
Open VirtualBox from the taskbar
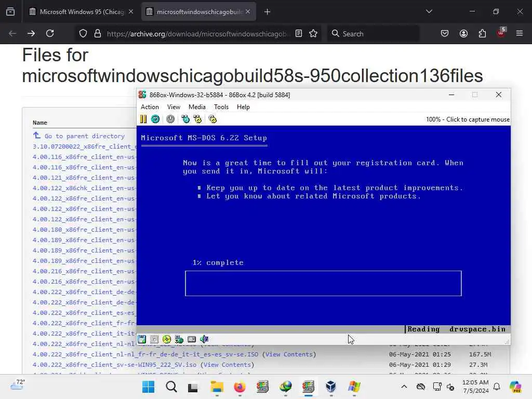(331, 387)
